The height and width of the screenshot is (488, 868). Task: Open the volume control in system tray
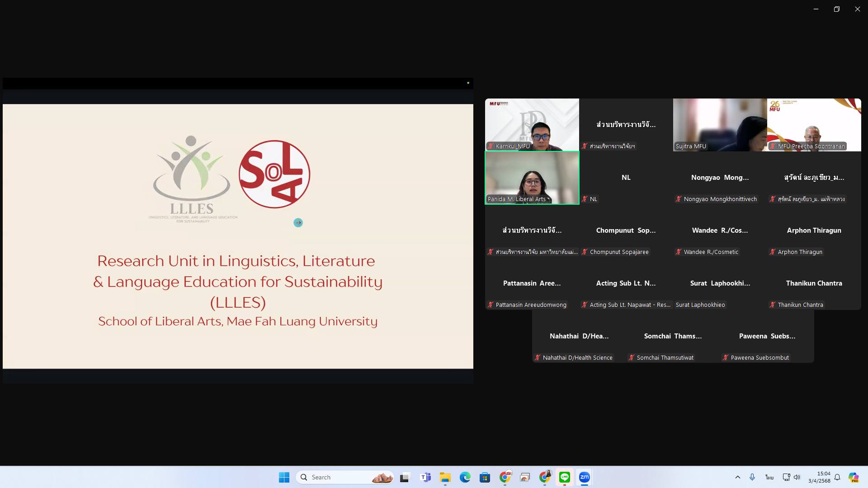(x=797, y=477)
